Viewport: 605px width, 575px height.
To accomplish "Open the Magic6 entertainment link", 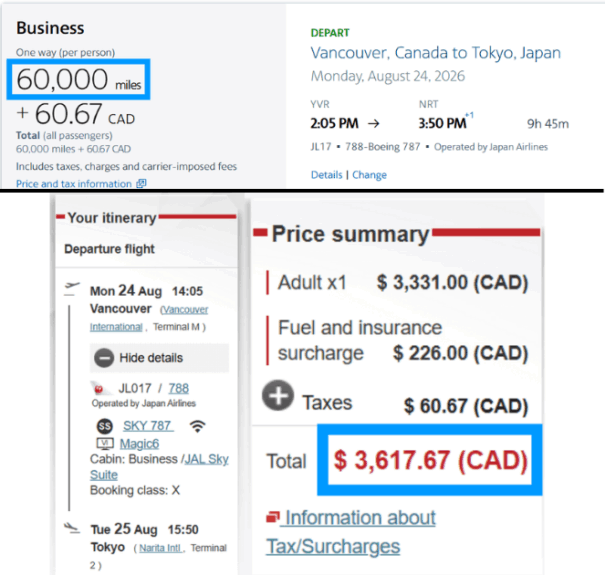I will tap(143, 443).
